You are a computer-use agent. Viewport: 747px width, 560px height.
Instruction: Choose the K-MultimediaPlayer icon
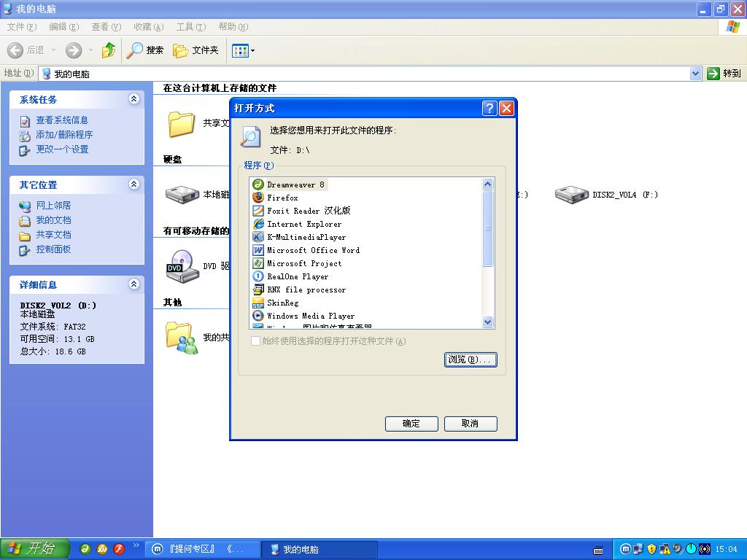point(258,237)
